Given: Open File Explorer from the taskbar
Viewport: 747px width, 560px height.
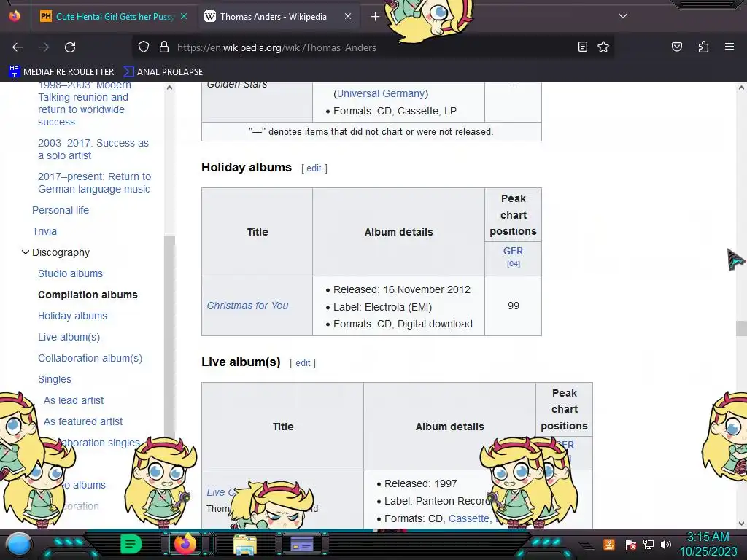Looking at the screenshot, I should coord(245,545).
